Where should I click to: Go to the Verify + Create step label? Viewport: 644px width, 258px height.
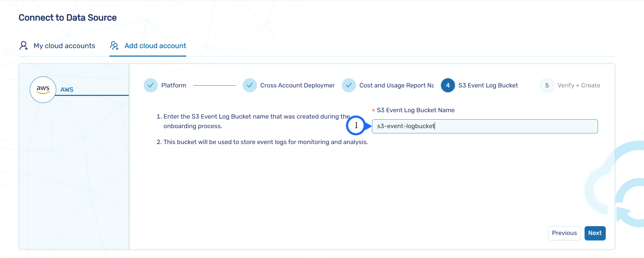[x=579, y=85]
